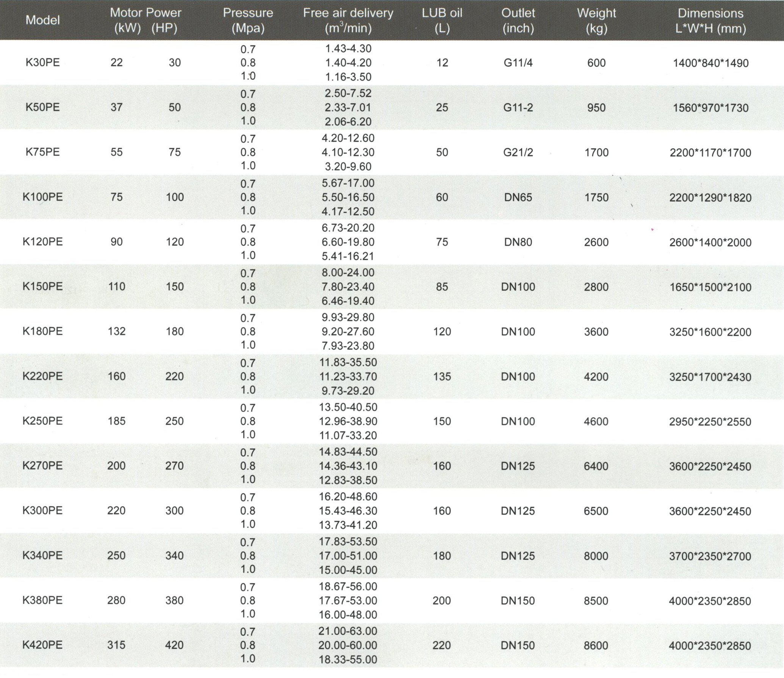
Task: Select the K100PE model cell
Action: tap(42, 197)
